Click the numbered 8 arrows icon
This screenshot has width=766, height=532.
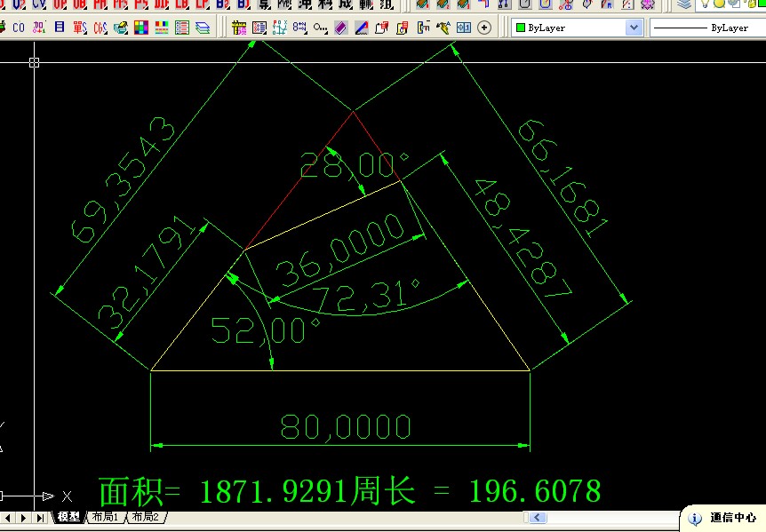click(x=299, y=28)
